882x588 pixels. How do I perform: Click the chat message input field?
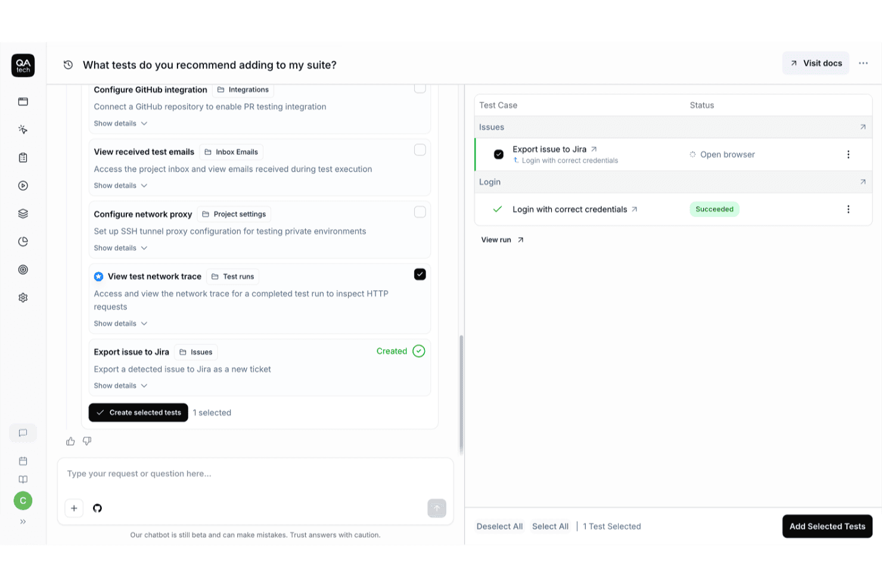(255, 474)
